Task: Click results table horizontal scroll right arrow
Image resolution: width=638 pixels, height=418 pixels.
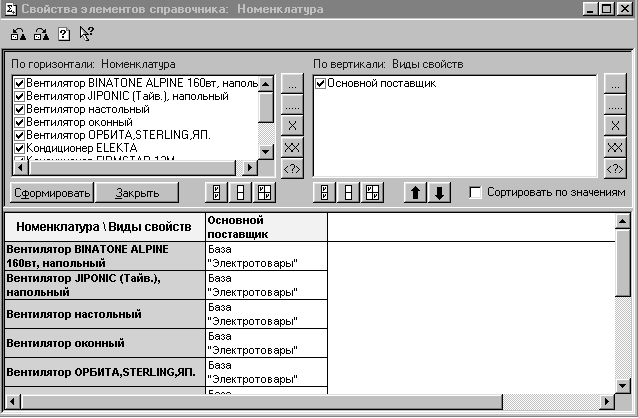Action: click(607, 402)
